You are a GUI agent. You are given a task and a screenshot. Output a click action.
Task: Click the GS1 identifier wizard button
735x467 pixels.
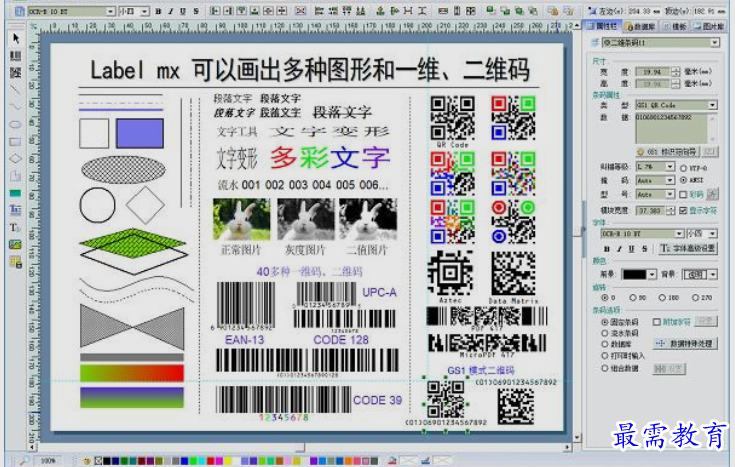tap(668, 152)
